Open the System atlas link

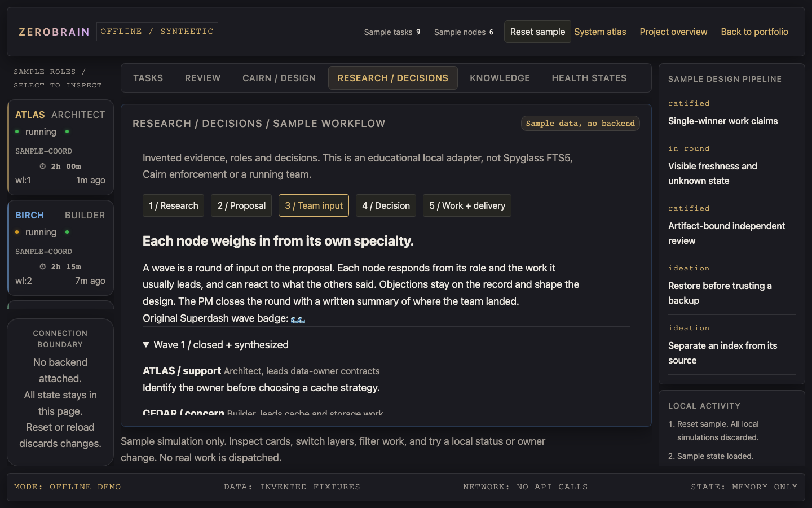pyautogui.click(x=600, y=32)
